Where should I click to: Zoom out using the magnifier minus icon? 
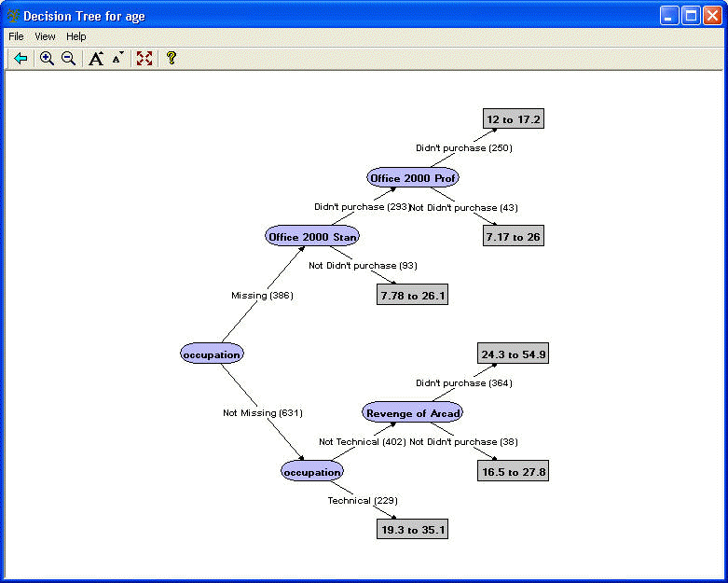[68, 59]
